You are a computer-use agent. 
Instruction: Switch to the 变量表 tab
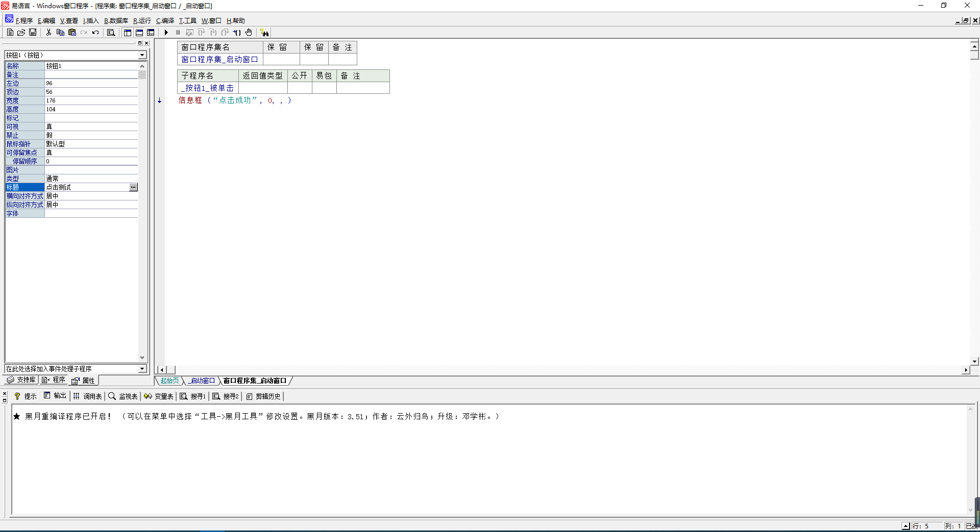(159, 396)
